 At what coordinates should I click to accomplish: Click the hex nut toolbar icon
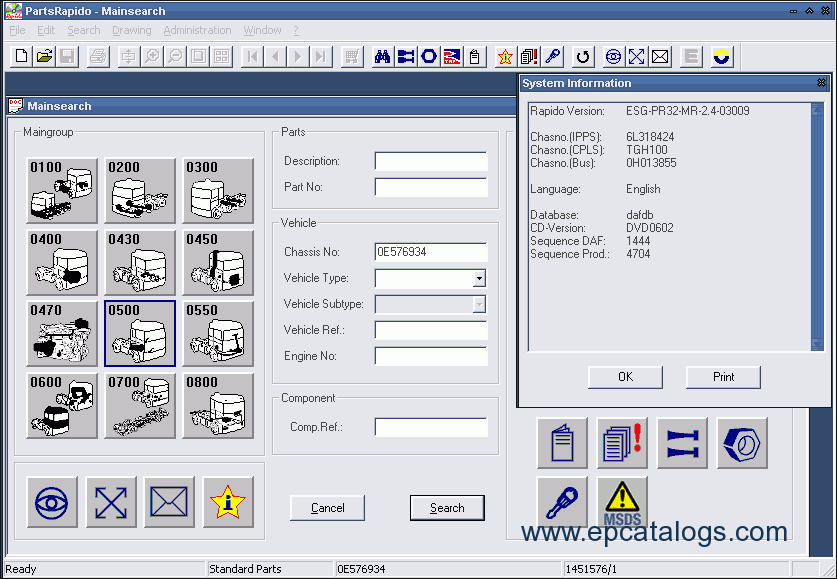pos(429,56)
